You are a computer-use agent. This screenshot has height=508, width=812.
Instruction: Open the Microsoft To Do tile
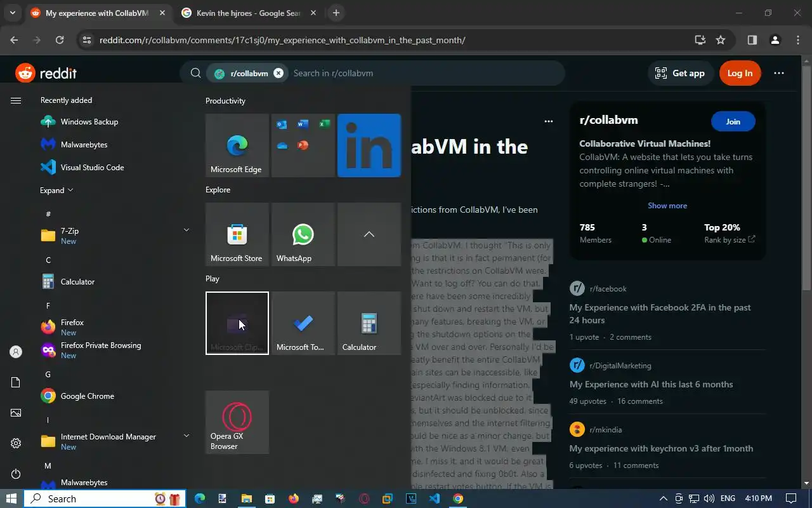tap(303, 323)
